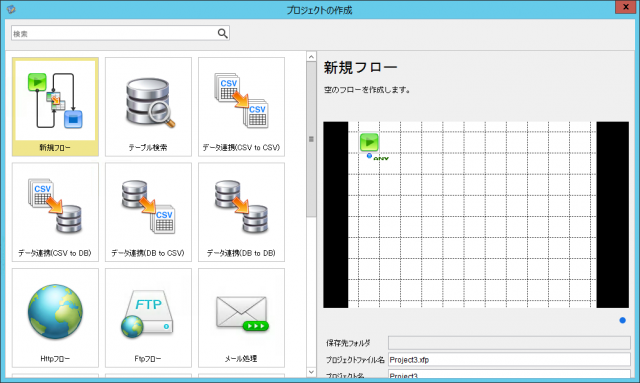Edit the プロジェクトファイル名 field Project3.xfp
640x383 pixels.
click(509, 360)
